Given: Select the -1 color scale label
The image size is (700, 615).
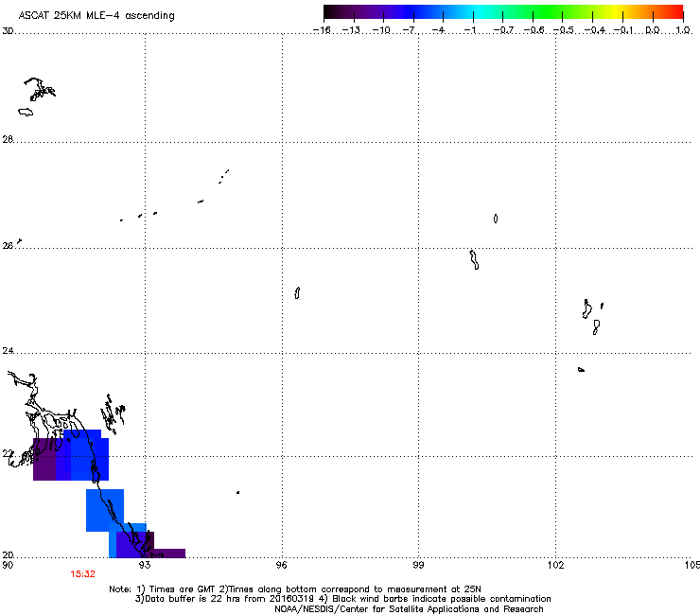Looking at the screenshot, I should pyautogui.click(x=469, y=30).
